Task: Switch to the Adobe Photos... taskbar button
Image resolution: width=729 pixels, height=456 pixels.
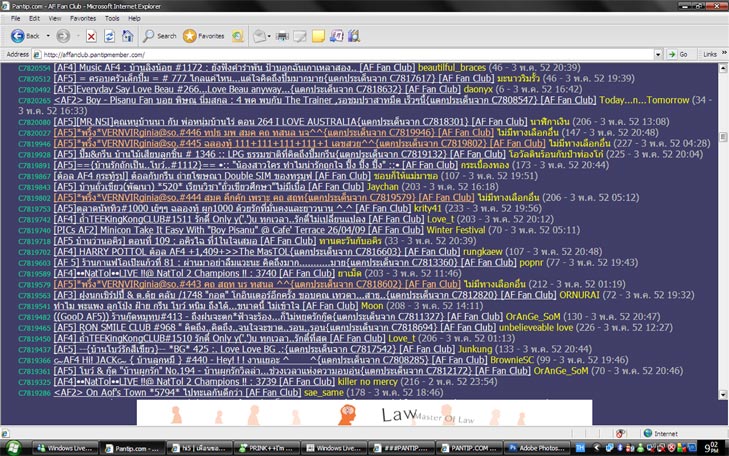Action: [x=538, y=448]
